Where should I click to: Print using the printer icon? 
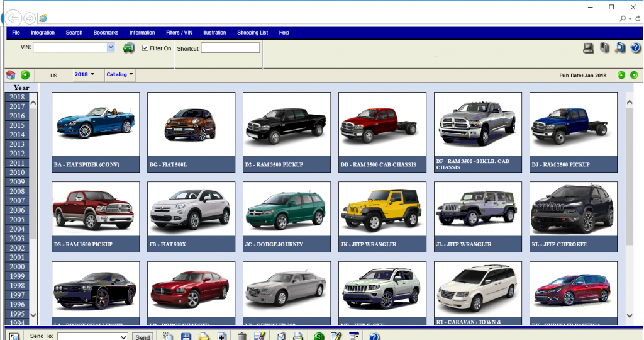click(298, 336)
